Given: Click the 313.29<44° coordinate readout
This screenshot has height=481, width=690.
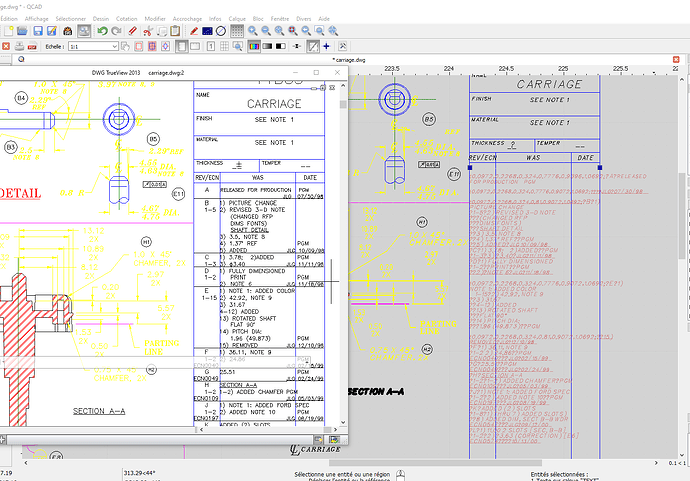Looking at the screenshot, I should click(139, 473).
